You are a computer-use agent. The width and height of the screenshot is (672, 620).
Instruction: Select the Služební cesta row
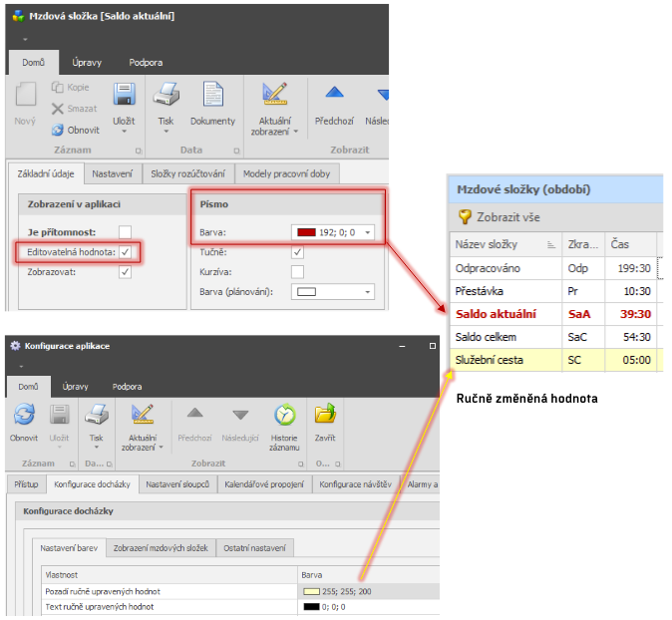point(556,360)
